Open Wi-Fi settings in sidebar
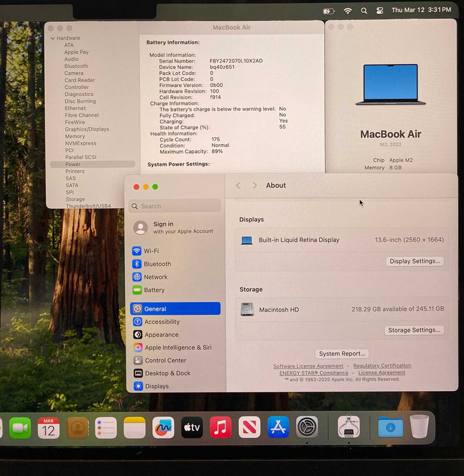Viewport: 464px width, 476px height. tap(175, 251)
